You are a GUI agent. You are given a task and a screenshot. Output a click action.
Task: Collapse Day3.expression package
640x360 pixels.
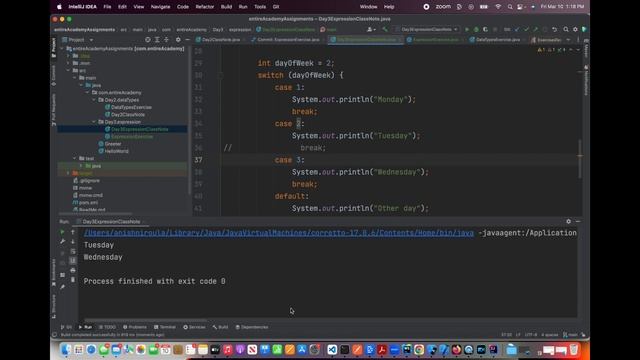94,122
